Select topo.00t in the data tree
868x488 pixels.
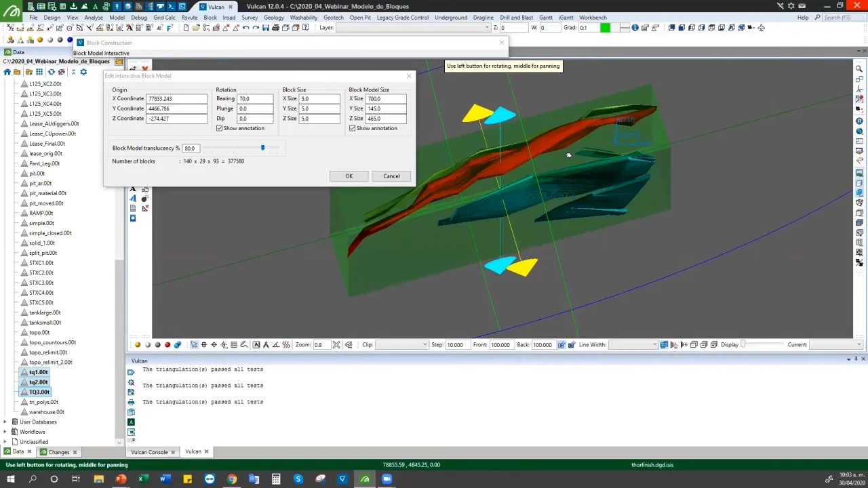point(39,333)
